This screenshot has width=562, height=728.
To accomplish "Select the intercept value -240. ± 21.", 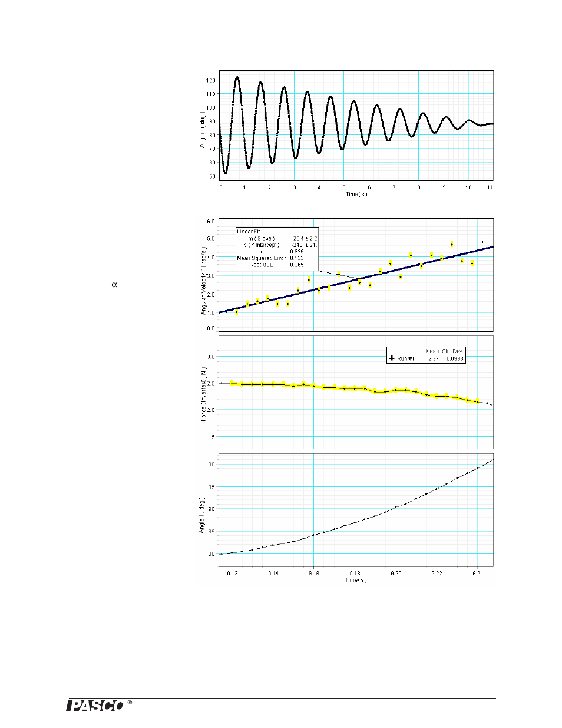I will coord(304,245).
